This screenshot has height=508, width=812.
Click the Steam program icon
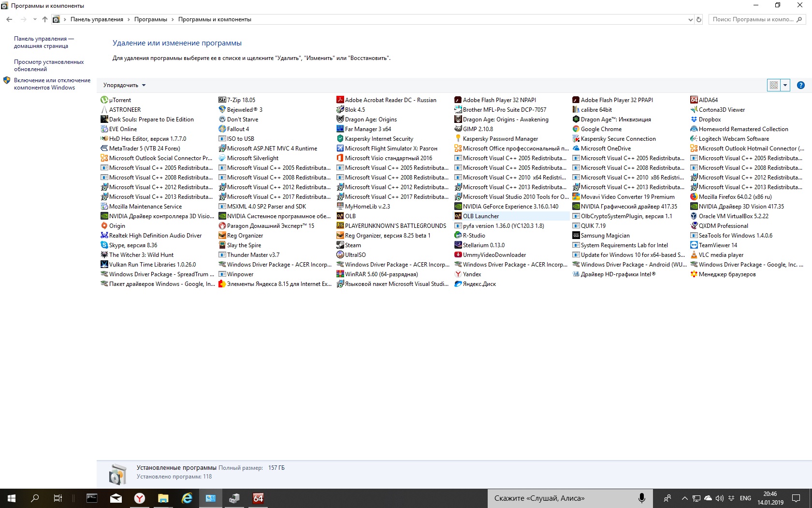340,245
